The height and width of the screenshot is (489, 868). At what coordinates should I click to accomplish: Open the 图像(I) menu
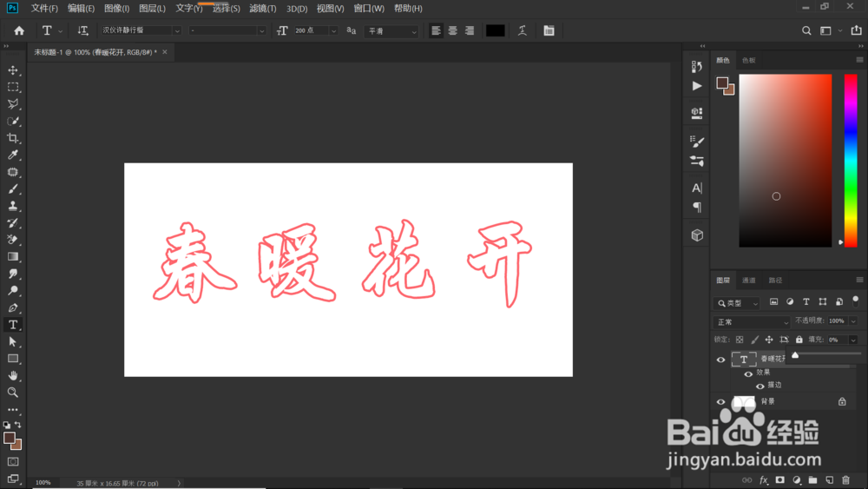117,9
